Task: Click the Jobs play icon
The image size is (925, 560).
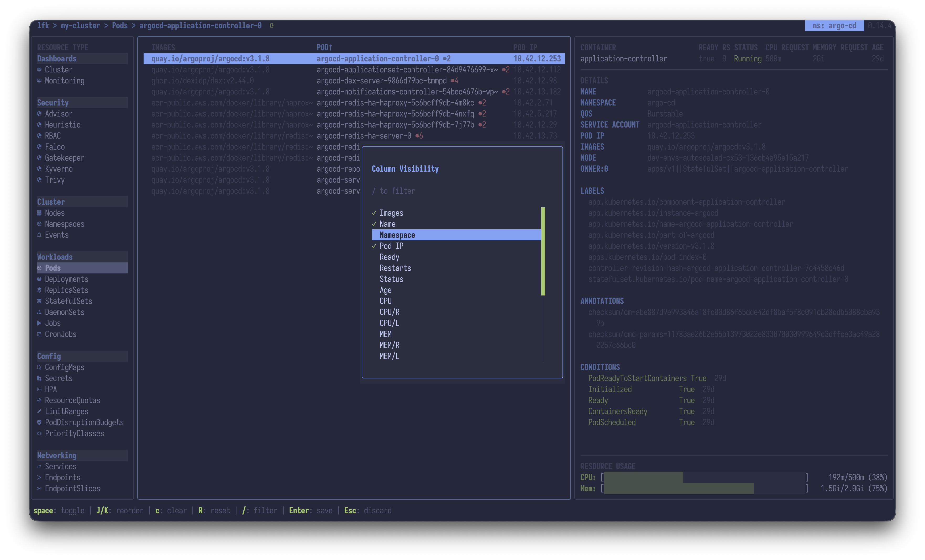Action: point(39,323)
